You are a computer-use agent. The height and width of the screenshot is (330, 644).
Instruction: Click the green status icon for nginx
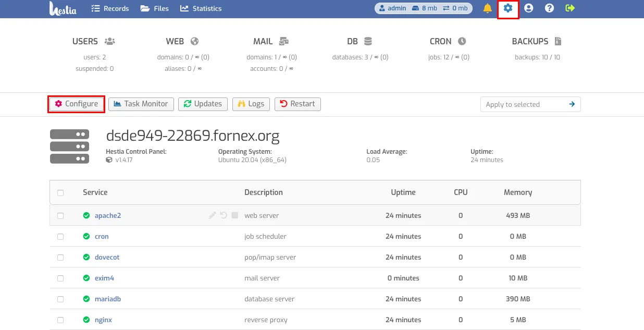(86, 320)
